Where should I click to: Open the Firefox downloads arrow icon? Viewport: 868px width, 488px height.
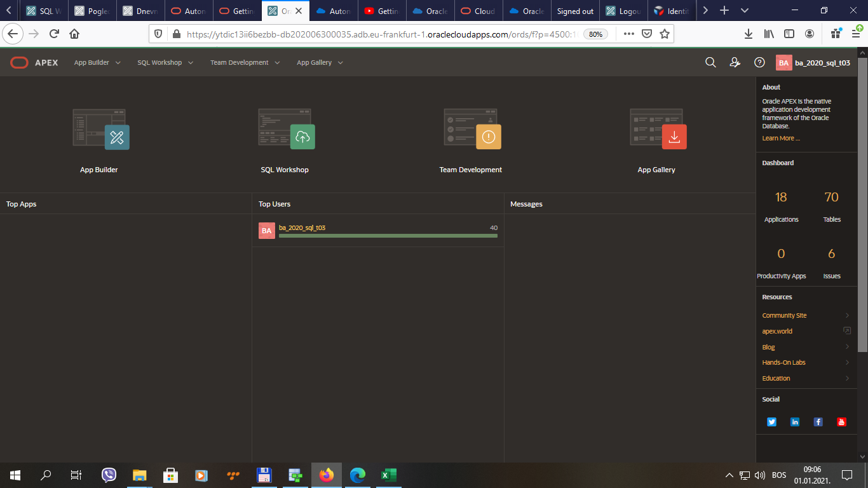click(749, 34)
